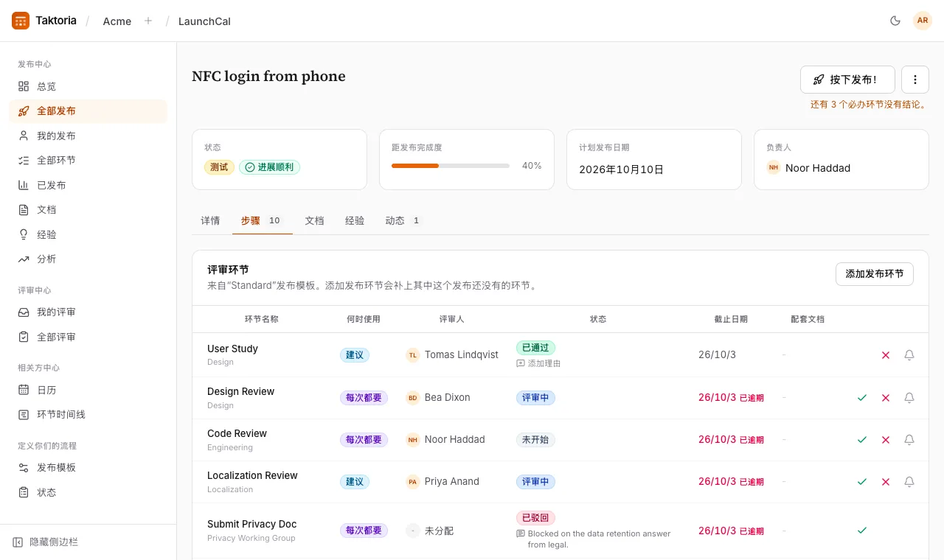
Task: Click bell for Code Review row
Action: coord(909,440)
